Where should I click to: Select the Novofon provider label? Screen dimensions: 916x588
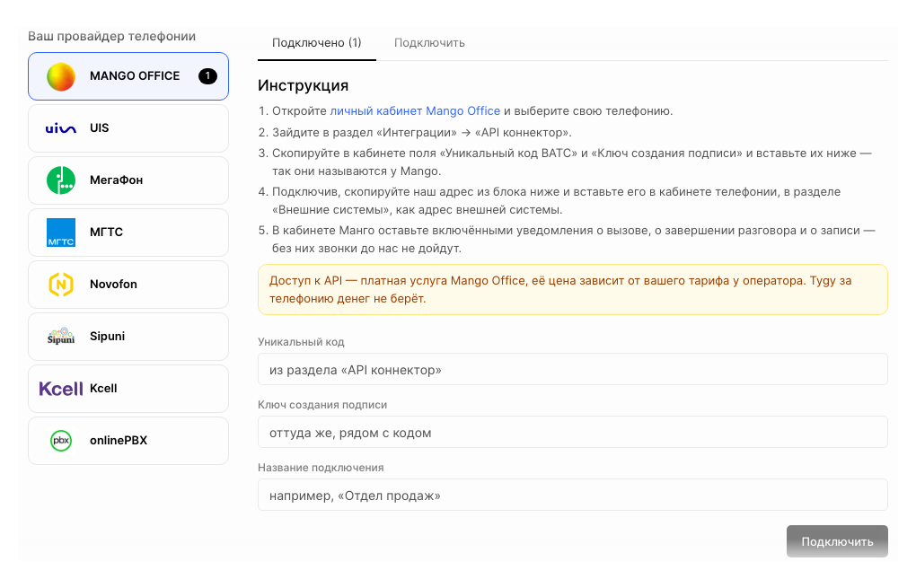(113, 284)
